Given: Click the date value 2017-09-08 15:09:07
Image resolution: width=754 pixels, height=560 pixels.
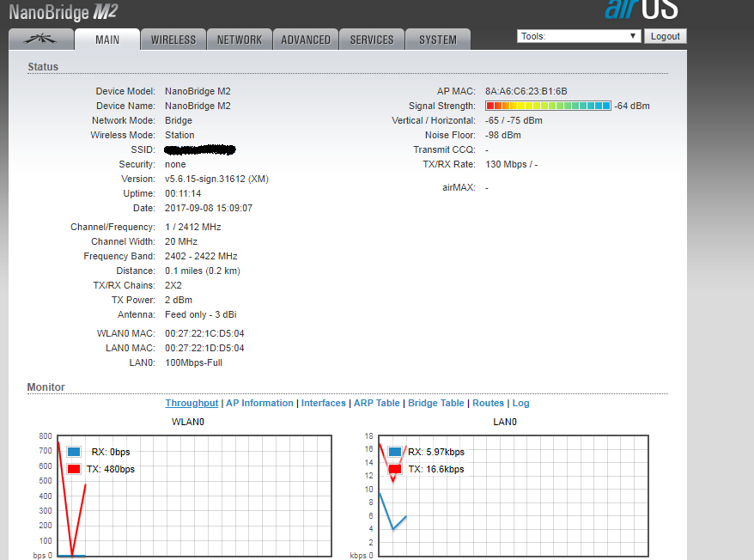Looking at the screenshot, I should point(208,209).
